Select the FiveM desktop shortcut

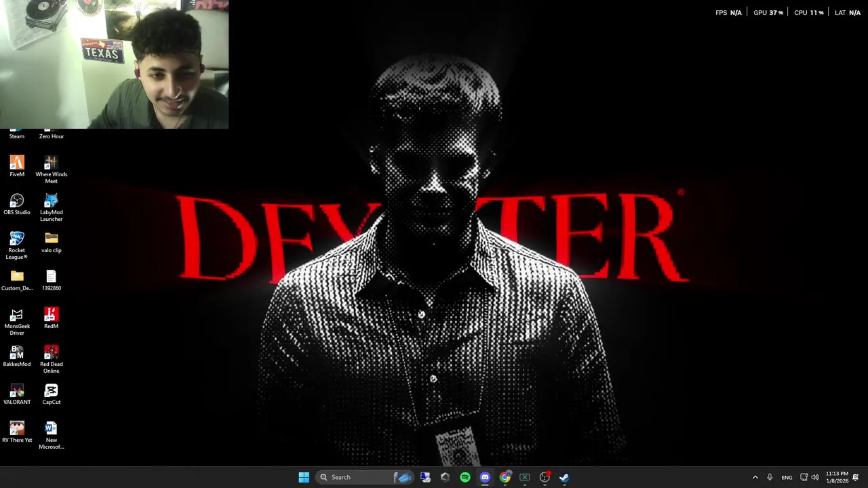pyautogui.click(x=17, y=166)
